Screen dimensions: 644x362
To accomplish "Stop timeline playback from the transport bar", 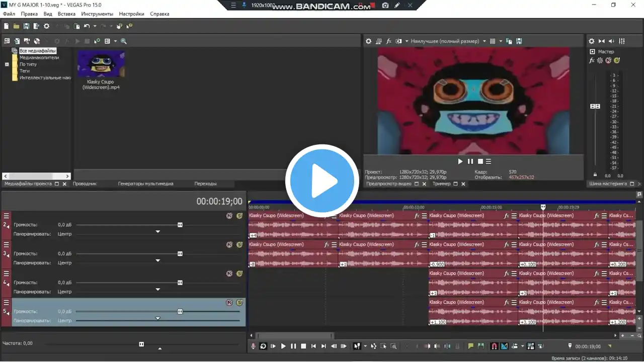I will click(303, 346).
